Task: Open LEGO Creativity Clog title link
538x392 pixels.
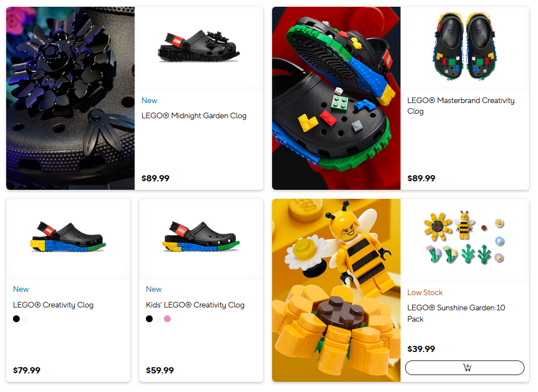Action: coord(53,305)
